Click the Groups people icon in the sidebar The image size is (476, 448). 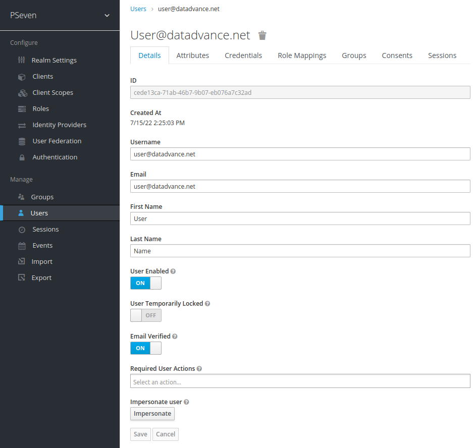[21, 197]
